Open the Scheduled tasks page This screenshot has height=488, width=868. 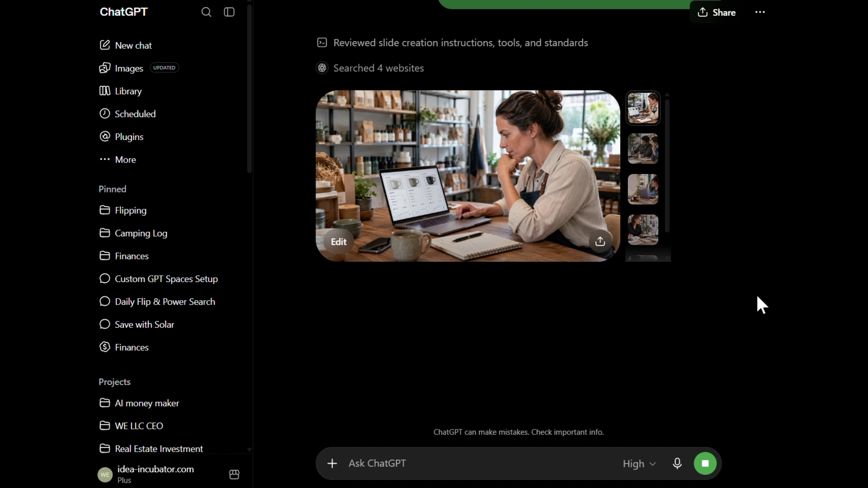127,114
